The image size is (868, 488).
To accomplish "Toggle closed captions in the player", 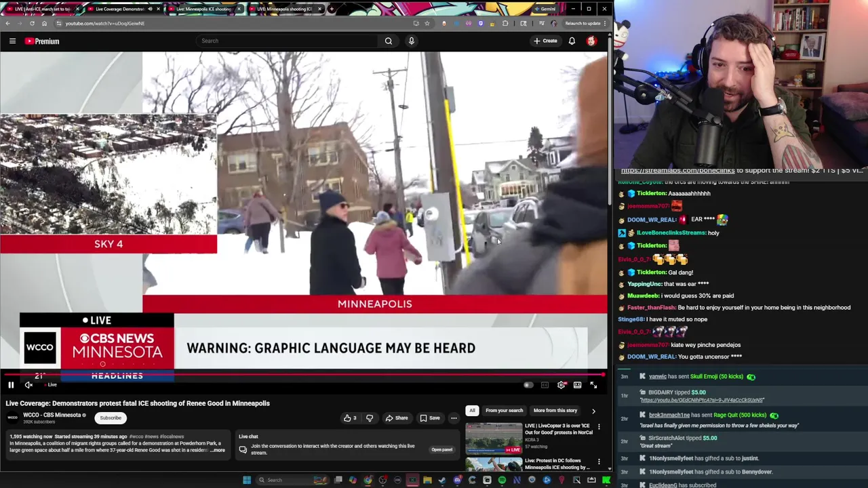I will (x=545, y=385).
